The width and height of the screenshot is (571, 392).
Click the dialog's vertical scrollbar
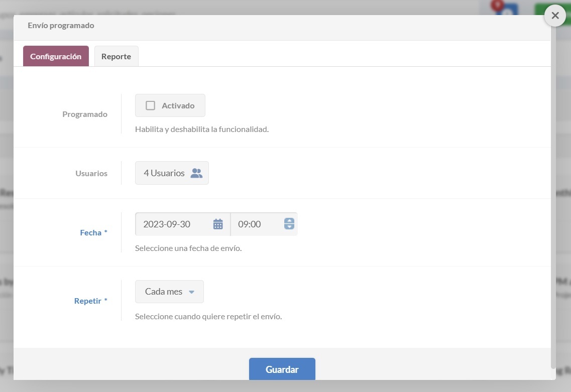[x=553, y=201]
